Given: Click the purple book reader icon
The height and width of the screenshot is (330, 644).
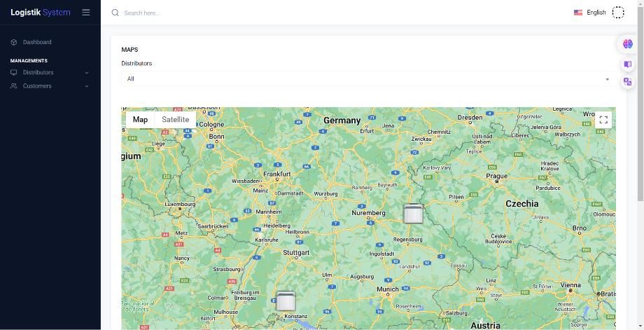Looking at the screenshot, I should pyautogui.click(x=627, y=64).
